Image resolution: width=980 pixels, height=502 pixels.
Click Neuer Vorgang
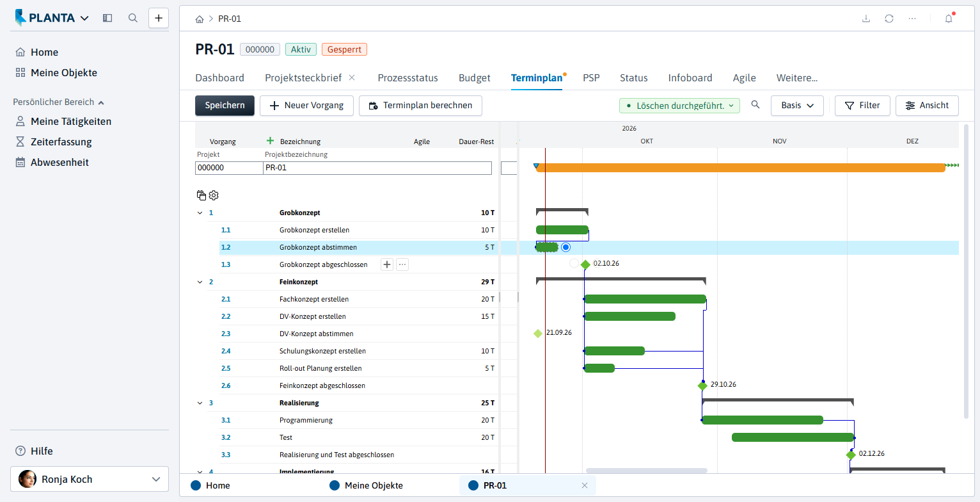pyautogui.click(x=306, y=105)
